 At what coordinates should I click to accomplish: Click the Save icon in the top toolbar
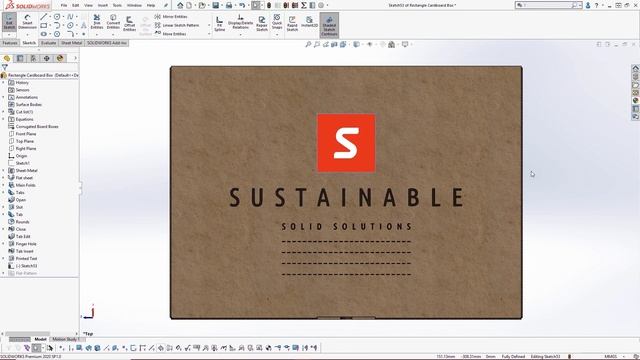216,5
